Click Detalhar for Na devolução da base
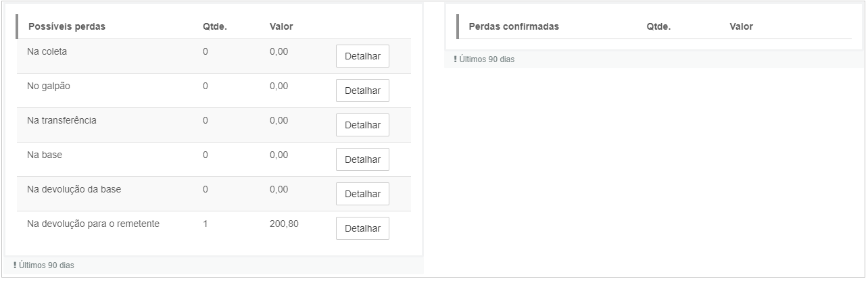This screenshot has height=283, width=868. 362,194
